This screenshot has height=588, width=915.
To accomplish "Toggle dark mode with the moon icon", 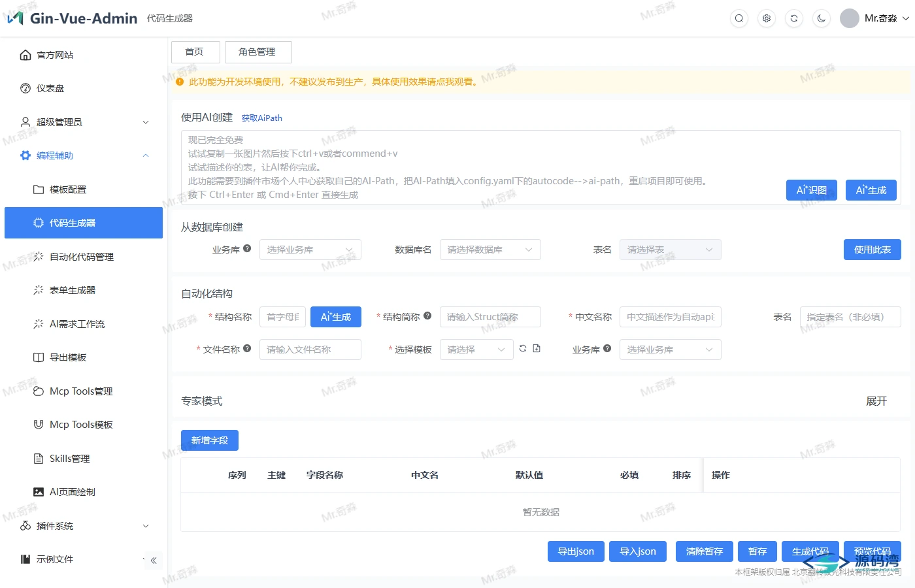I will (822, 18).
